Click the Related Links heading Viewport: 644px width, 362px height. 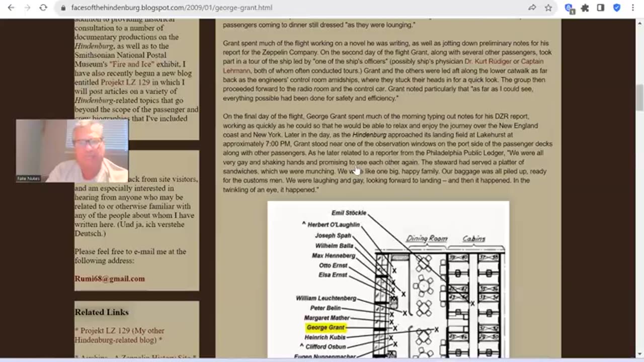(102, 312)
